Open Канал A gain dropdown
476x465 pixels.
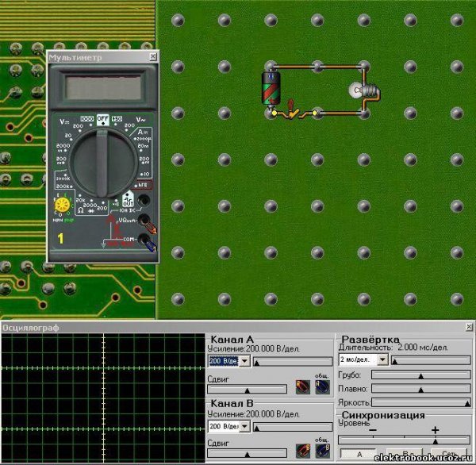pos(244,361)
